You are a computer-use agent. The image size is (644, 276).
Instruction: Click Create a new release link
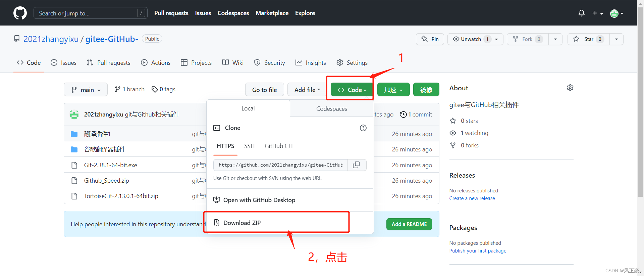pyautogui.click(x=472, y=198)
